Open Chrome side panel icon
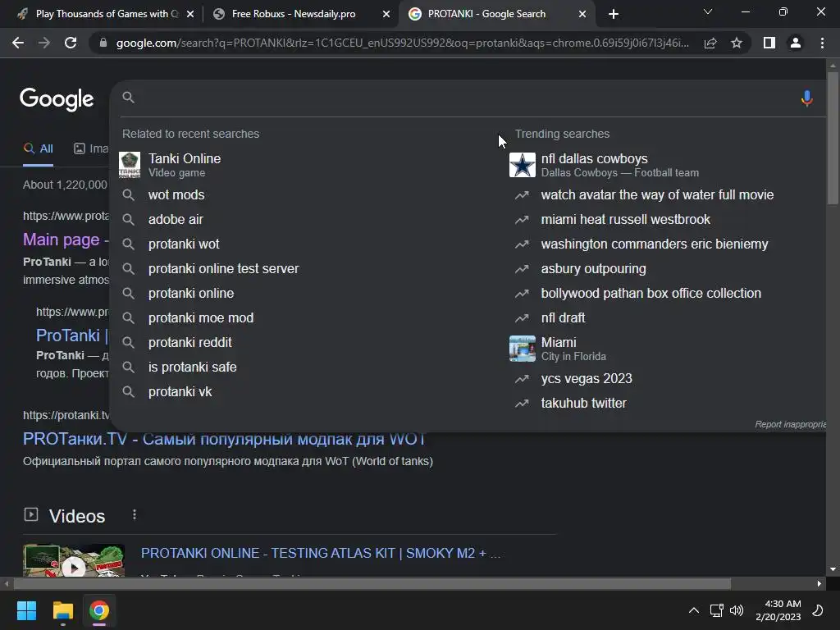The width and height of the screenshot is (840, 630). (x=769, y=43)
